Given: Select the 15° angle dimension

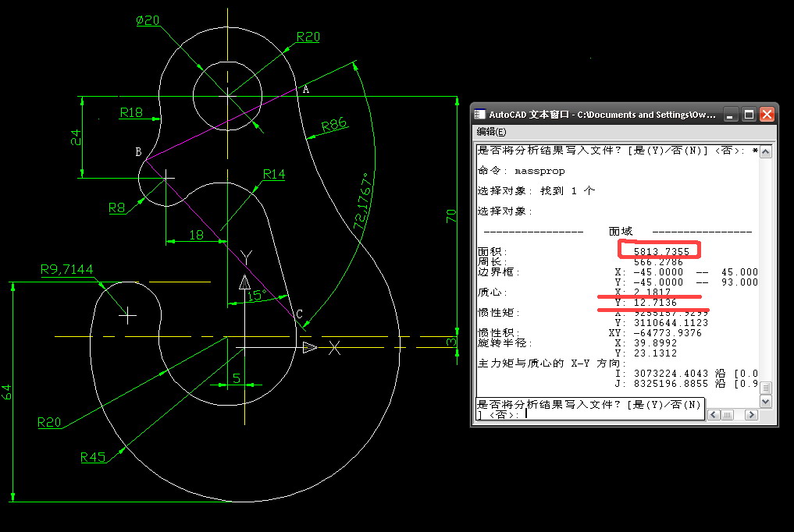Looking at the screenshot, I should 257,296.
